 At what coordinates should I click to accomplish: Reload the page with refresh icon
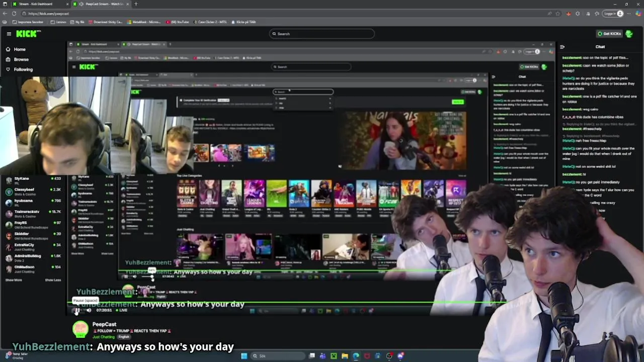14,14
